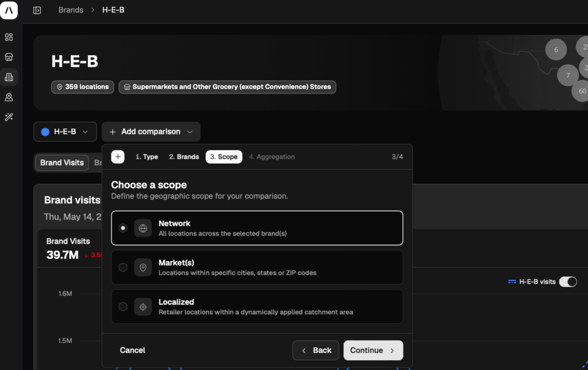This screenshot has height=370, width=588.
Task: Open the brands building icon in sidebar
Action: click(9, 77)
